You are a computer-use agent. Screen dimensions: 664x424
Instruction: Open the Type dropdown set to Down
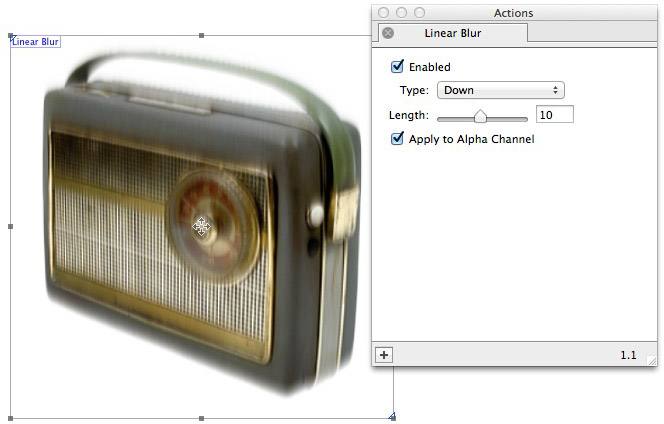click(501, 90)
